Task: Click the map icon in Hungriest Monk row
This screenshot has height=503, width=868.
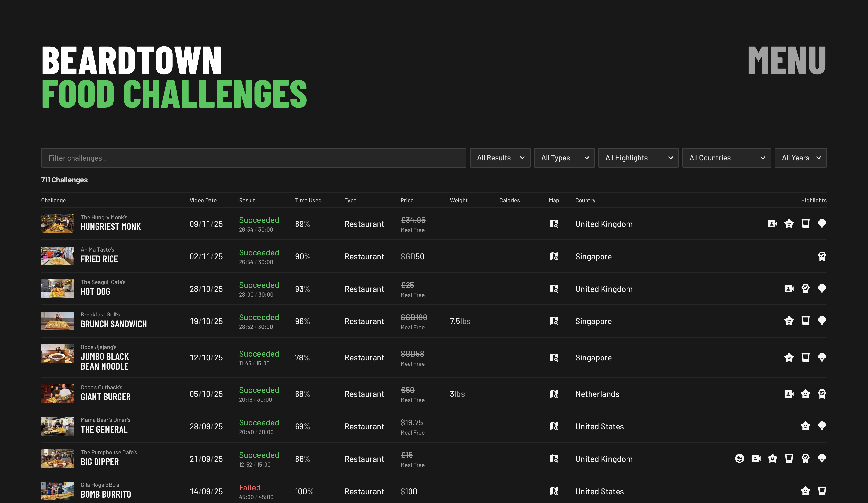Action: point(554,224)
